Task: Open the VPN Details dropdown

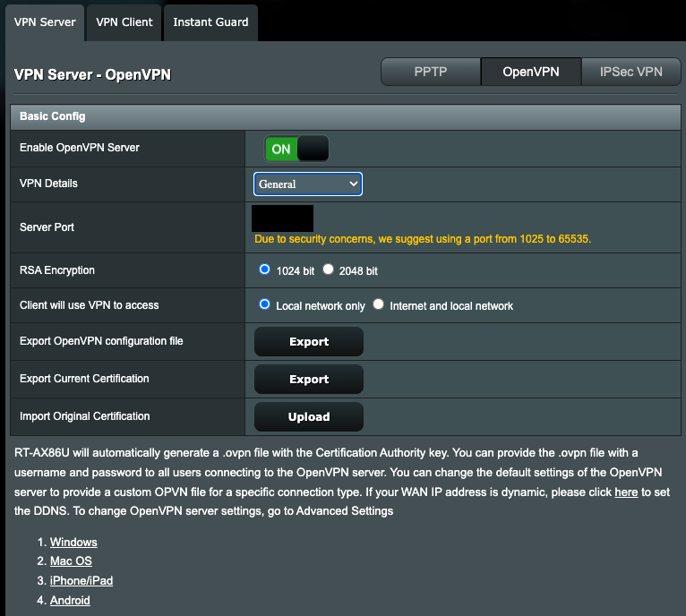Action: coord(308,184)
